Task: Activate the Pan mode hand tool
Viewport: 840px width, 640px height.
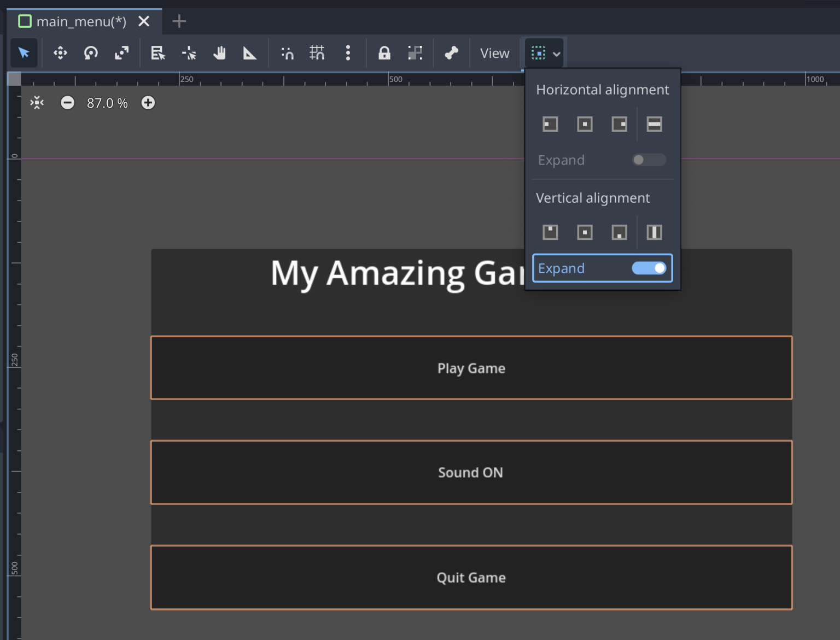Action: coord(219,53)
